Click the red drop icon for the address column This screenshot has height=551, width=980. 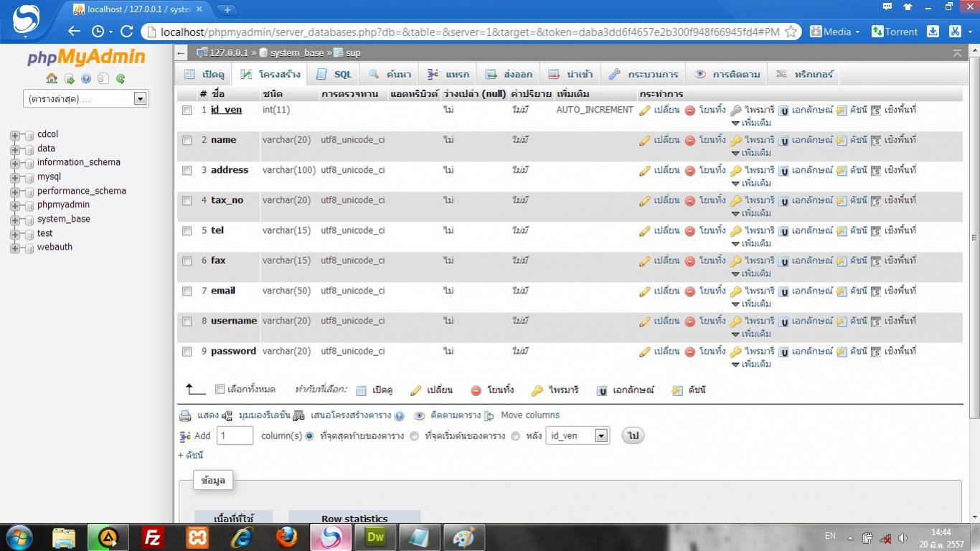pyautogui.click(x=689, y=171)
